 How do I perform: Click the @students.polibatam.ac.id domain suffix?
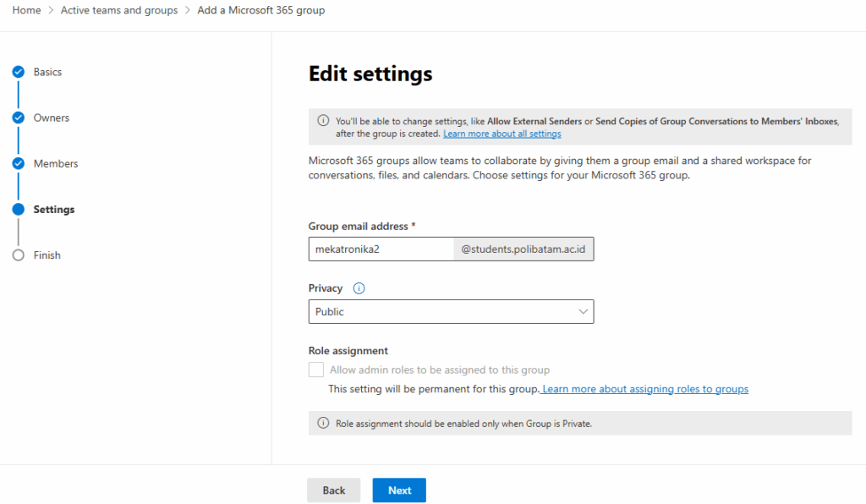(523, 249)
